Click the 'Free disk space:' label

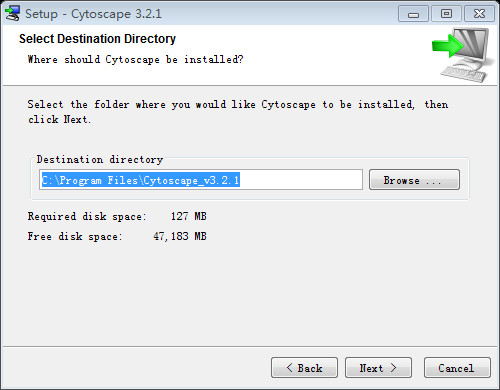[75, 236]
